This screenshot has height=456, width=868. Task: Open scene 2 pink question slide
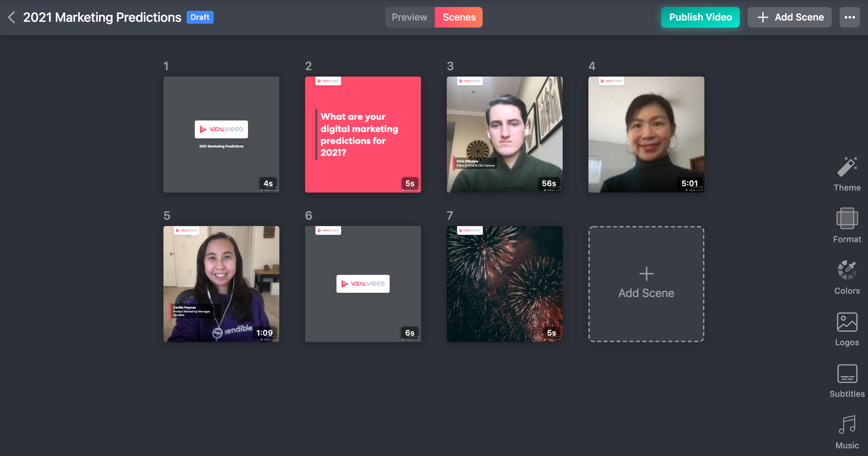pyautogui.click(x=363, y=135)
